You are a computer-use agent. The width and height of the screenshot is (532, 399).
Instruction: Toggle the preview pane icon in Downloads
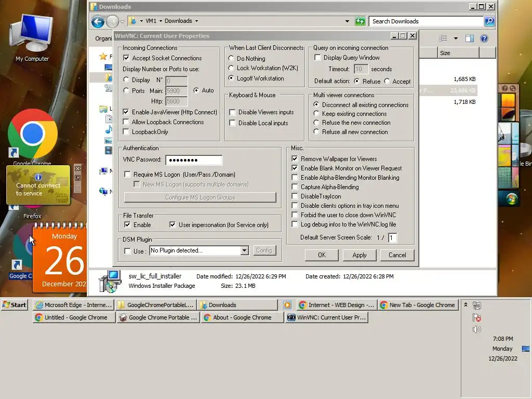coord(470,38)
